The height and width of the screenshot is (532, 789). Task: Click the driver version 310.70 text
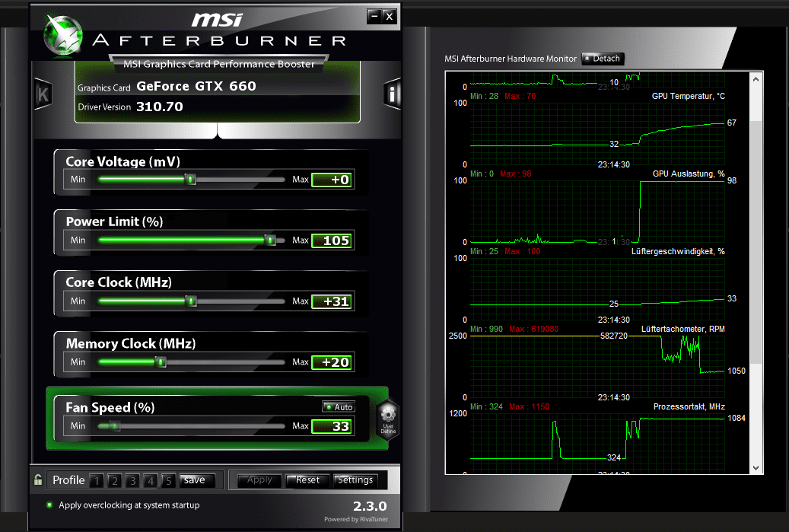coord(160,107)
